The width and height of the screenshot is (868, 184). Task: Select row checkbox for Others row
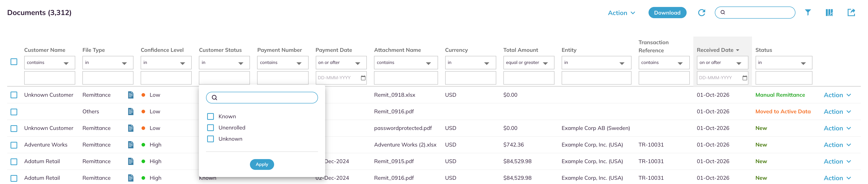coord(14,112)
